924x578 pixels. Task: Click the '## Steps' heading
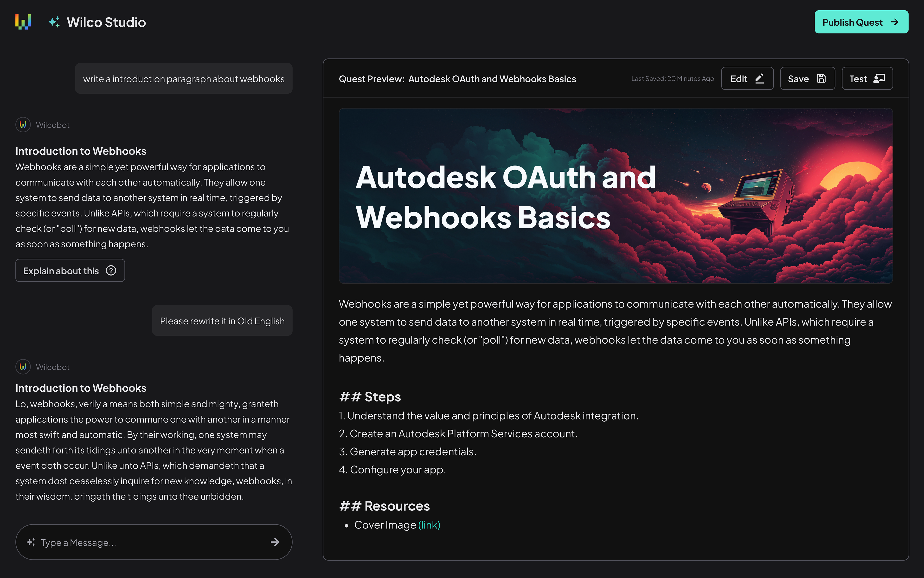coord(370,397)
